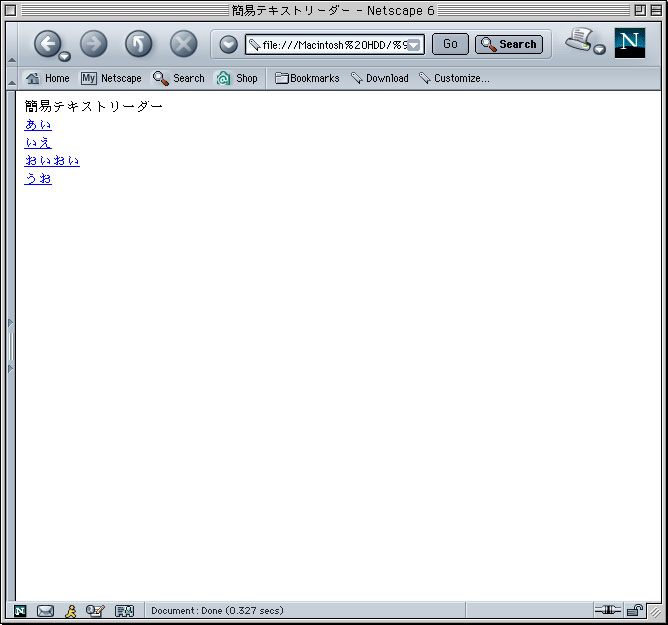Open Navigator from the status bar component icon

point(20,611)
